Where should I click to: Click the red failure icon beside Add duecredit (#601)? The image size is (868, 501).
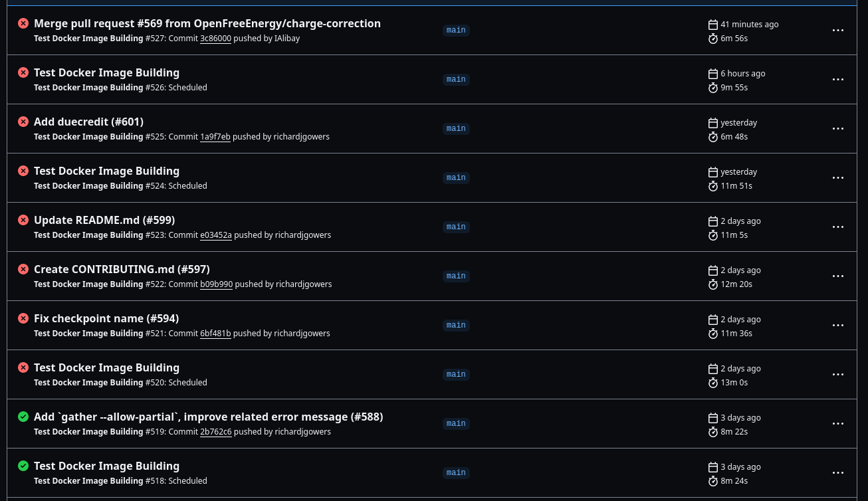[23, 122]
